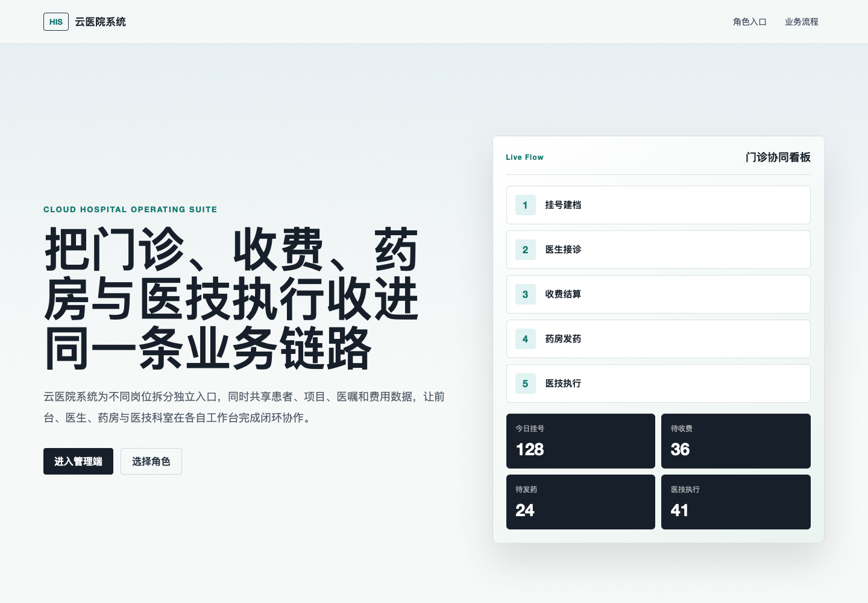The image size is (868, 603).
Task: Click the 挂号建档 step label
Action: click(x=564, y=205)
